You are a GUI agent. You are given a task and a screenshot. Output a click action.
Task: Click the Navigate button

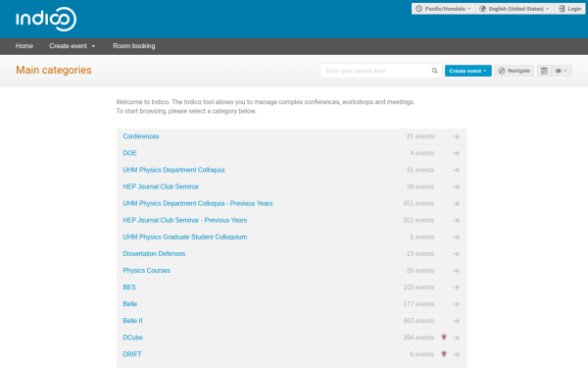coord(514,71)
